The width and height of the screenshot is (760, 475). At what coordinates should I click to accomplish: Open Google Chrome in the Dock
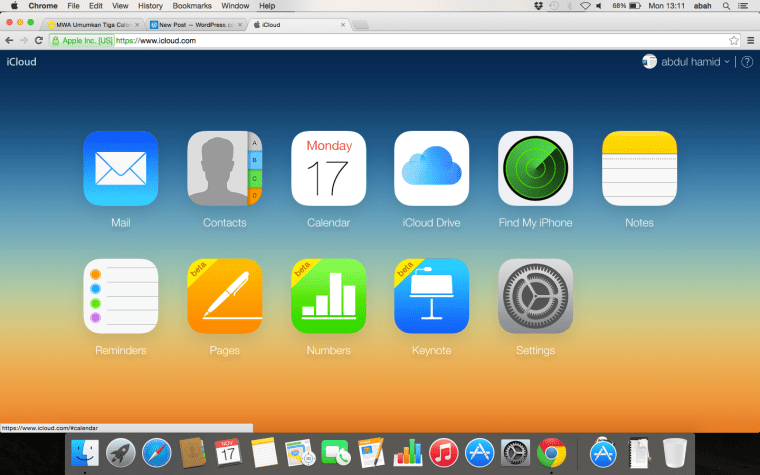551,453
